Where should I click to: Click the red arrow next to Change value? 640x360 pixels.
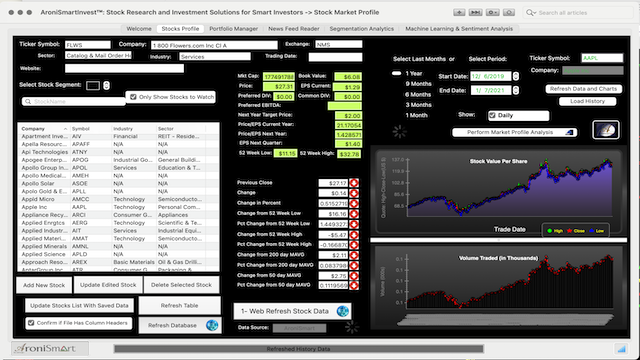click(x=354, y=193)
